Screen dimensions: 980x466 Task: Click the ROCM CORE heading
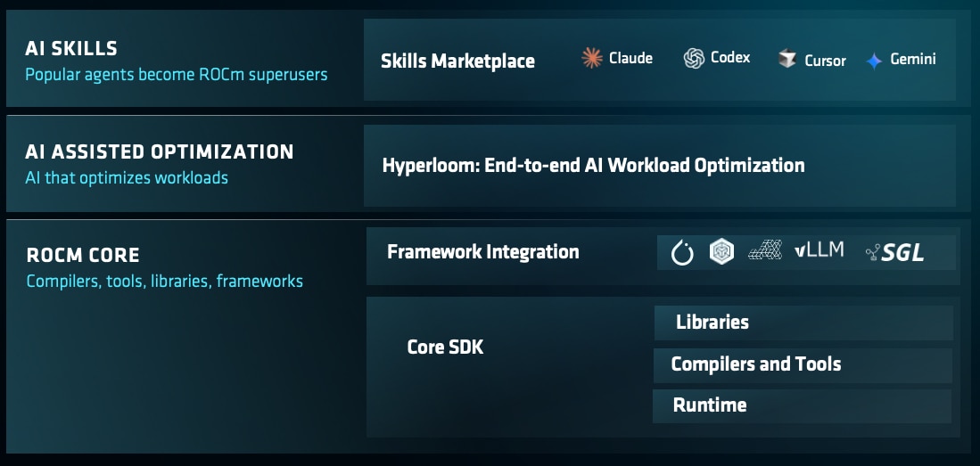(83, 256)
